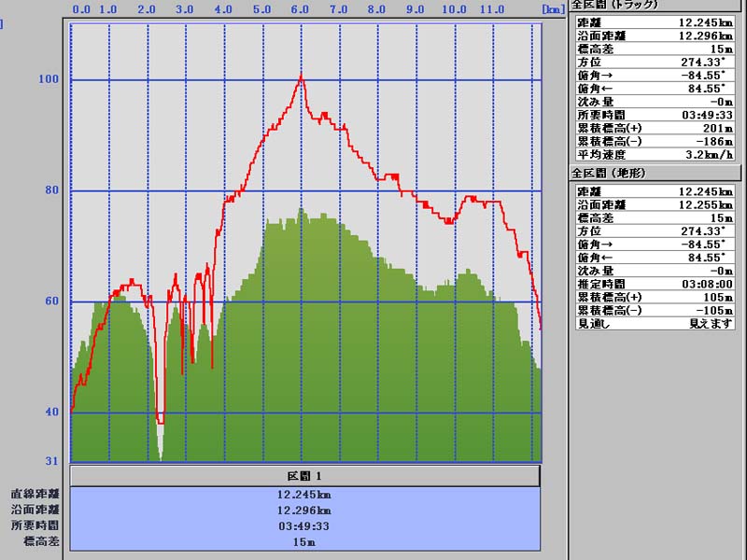Click the red track peak near 6.0 km
This screenshot has height=560, width=747.
tap(301, 76)
